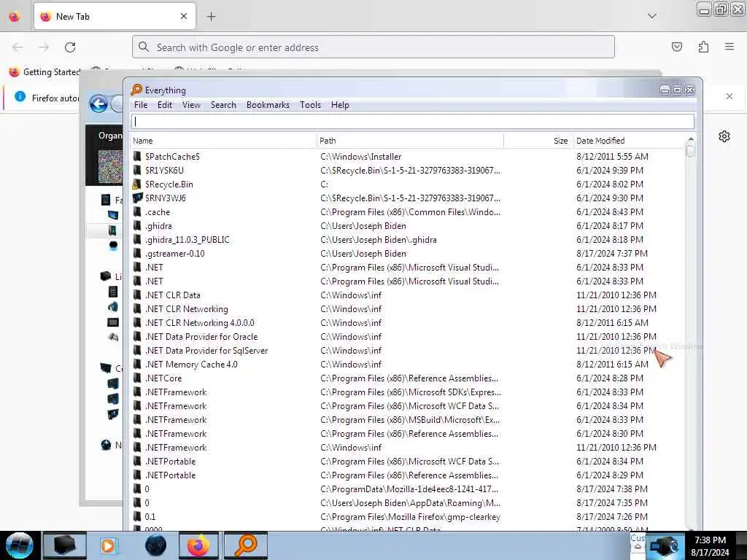Open new tab personalize settings gear
This screenshot has width=747, height=560.
[724, 136]
